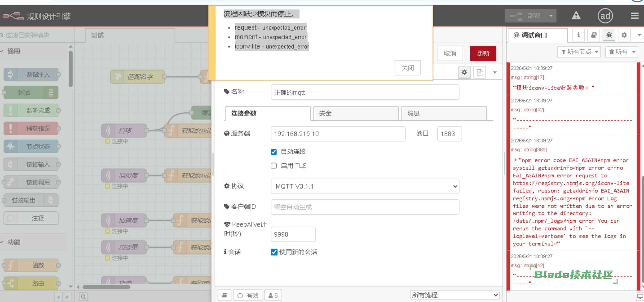The width and height of the screenshot is (644, 302).
Task: Click the canvas horizontal scrollbar
Action: (106, 287)
